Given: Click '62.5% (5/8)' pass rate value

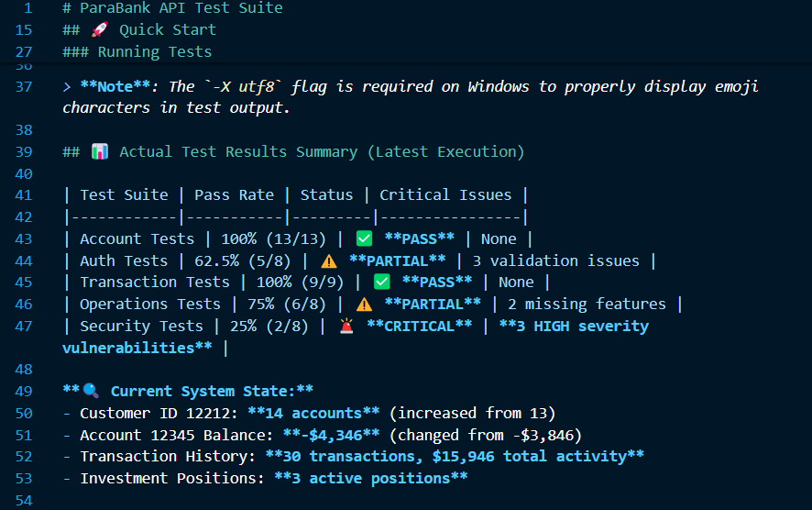Looking at the screenshot, I should pyautogui.click(x=242, y=261).
